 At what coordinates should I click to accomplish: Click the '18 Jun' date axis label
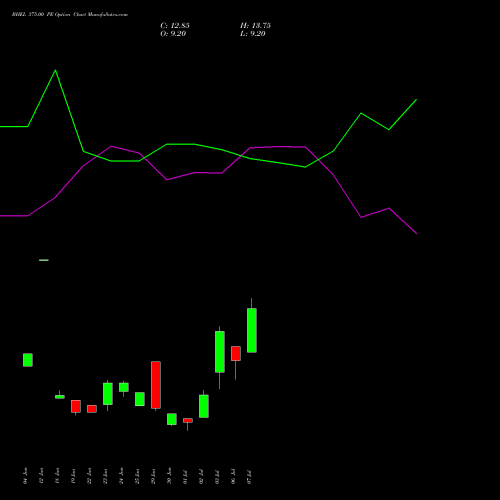[57, 476]
